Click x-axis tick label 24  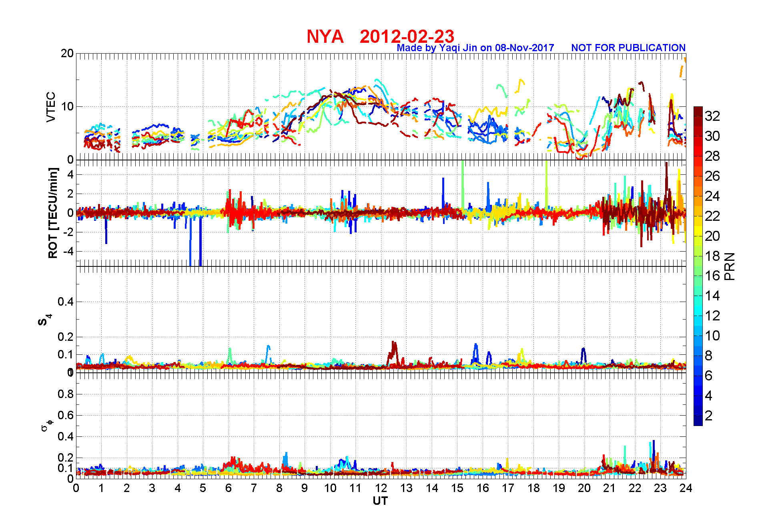coord(686,488)
